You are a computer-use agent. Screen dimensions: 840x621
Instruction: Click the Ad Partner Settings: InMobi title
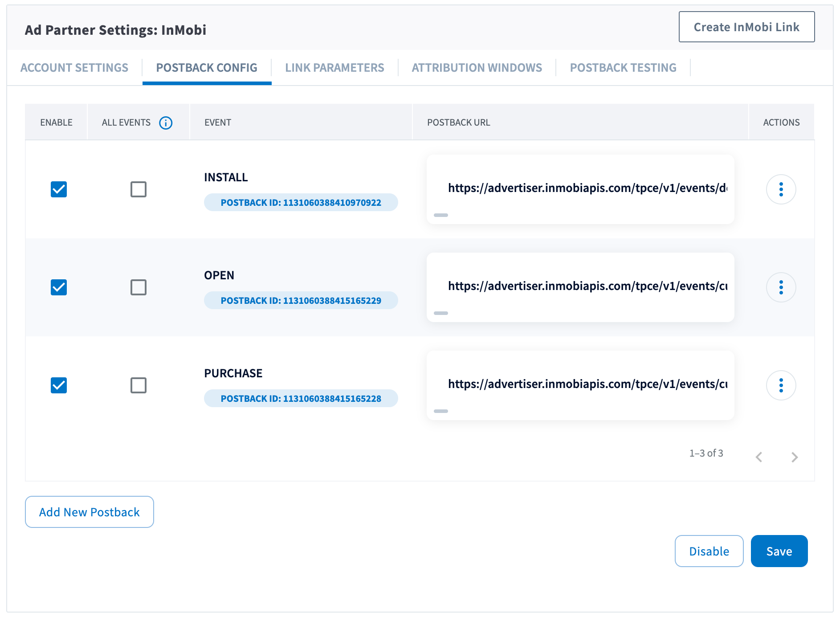tap(116, 30)
